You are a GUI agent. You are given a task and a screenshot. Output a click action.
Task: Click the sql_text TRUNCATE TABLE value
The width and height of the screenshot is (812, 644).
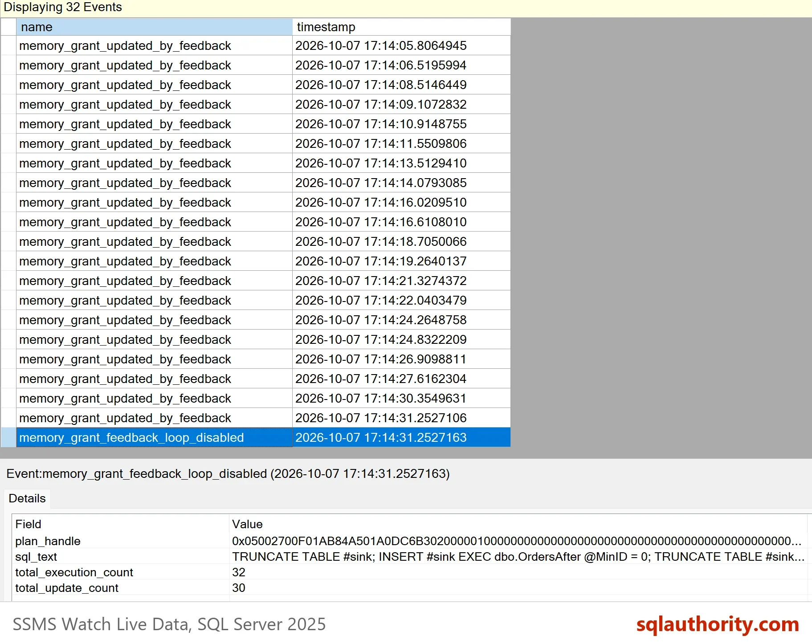[x=518, y=557]
